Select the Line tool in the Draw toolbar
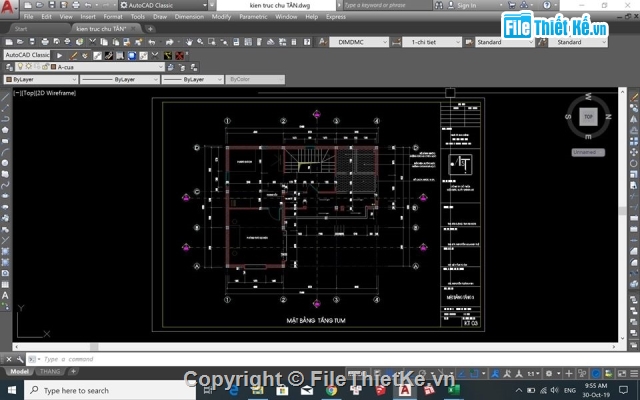The image size is (640, 400). [5, 98]
